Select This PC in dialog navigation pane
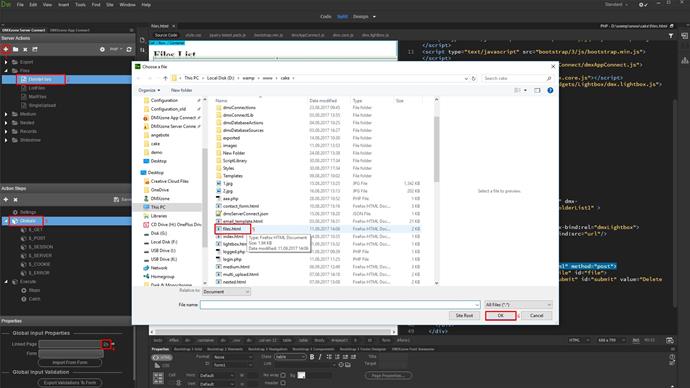 (158, 207)
